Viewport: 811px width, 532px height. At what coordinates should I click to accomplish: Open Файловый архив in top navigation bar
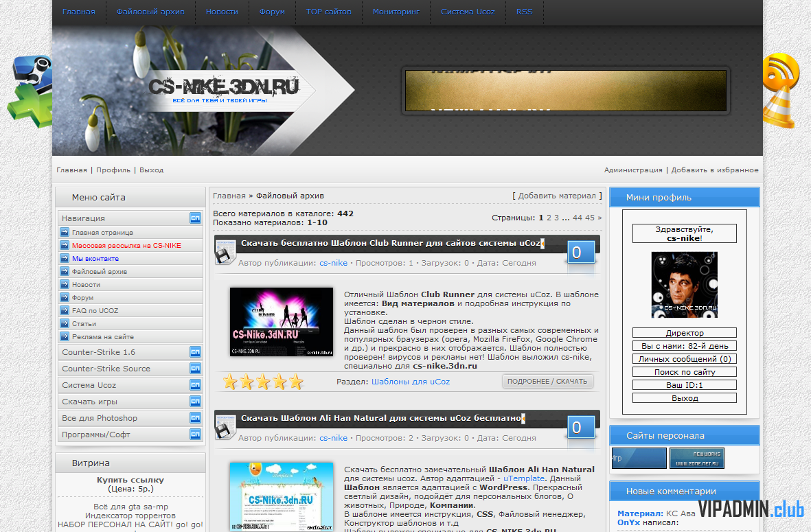tap(150, 12)
